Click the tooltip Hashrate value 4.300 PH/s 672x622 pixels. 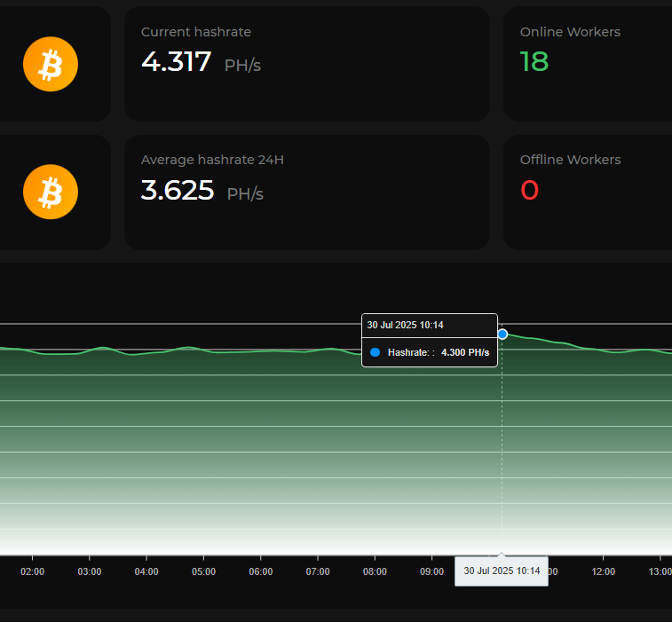pos(465,352)
